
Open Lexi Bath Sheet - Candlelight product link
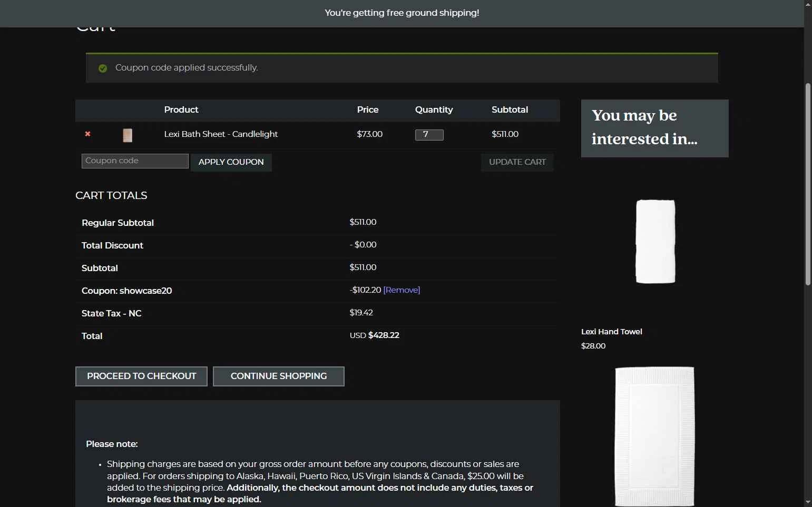click(221, 134)
